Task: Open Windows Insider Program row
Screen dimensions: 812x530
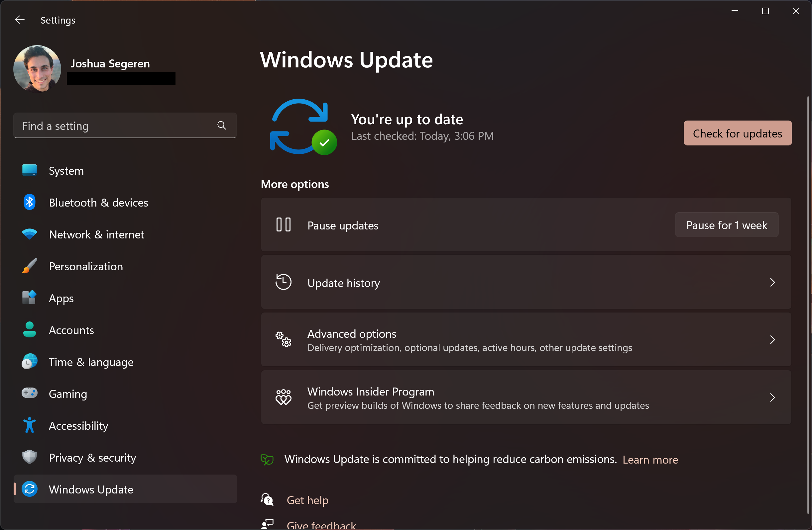Action: click(526, 397)
